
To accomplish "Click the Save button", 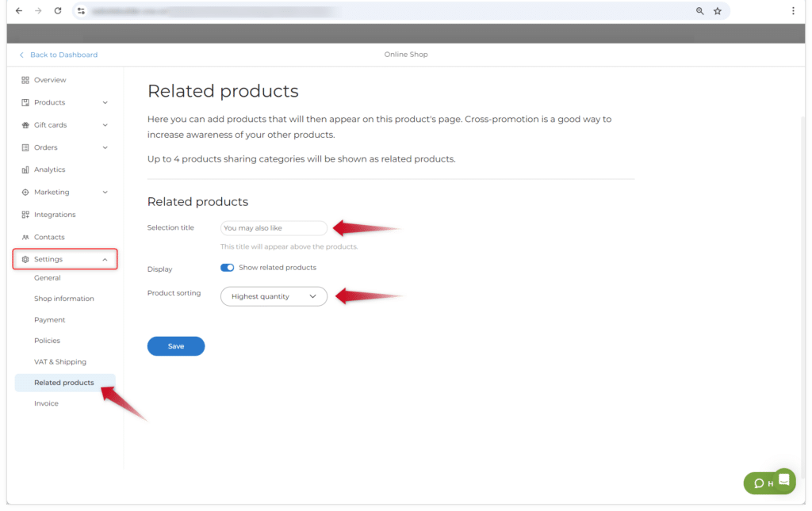I will [x=176, y=346].
